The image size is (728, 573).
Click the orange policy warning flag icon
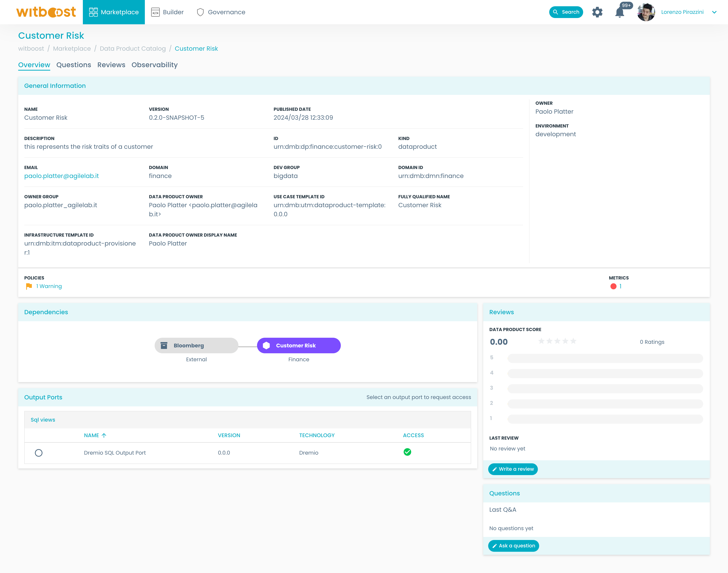point(29,286)
